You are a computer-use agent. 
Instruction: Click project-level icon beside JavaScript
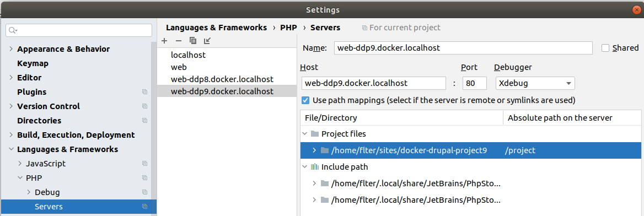[144, 164]
